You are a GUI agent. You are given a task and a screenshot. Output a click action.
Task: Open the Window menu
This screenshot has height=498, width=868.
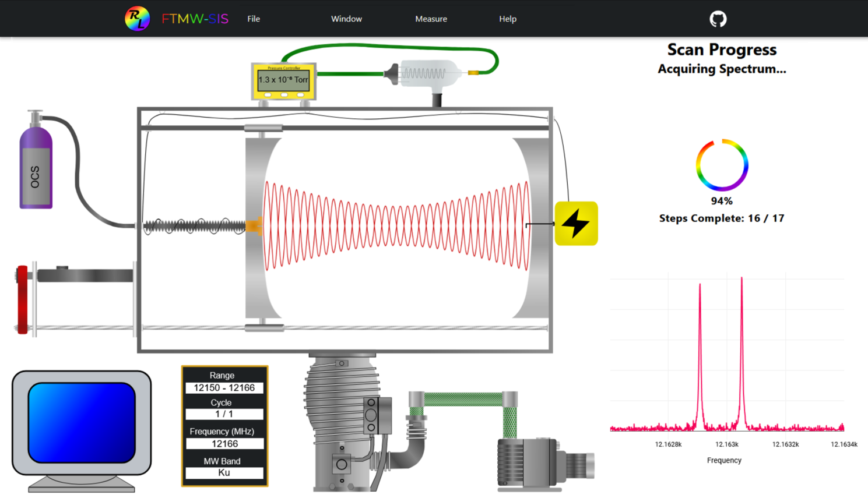coord(346,19)
